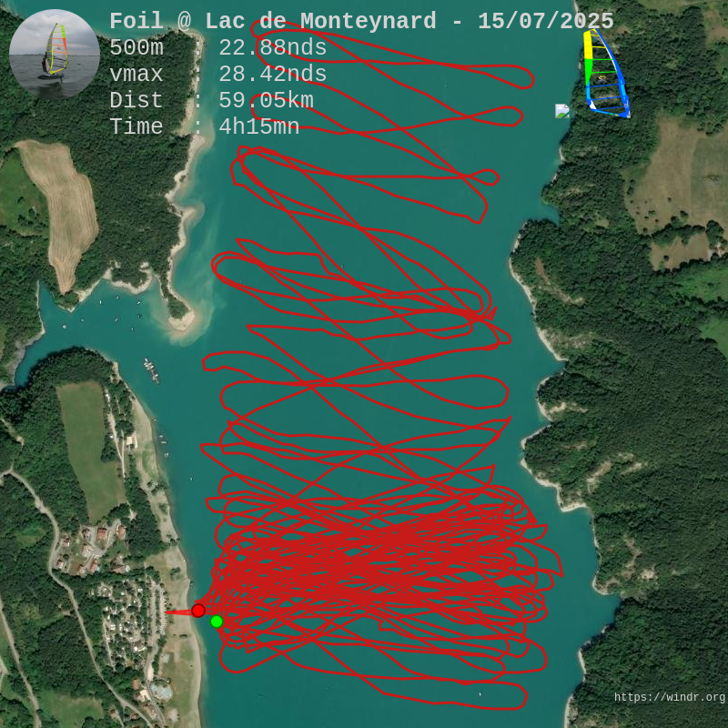Click the broken image placeholder icon

(x=562, y=111)
